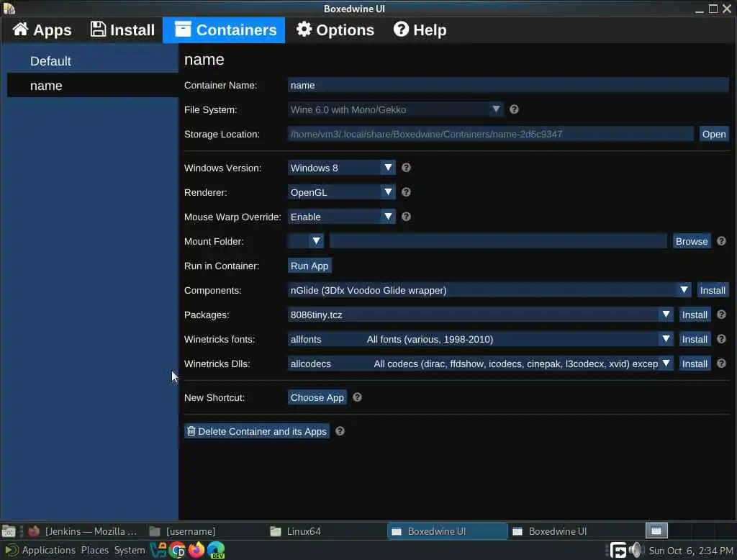Click Delete Container and its Apps

click(x=257, y=431)
